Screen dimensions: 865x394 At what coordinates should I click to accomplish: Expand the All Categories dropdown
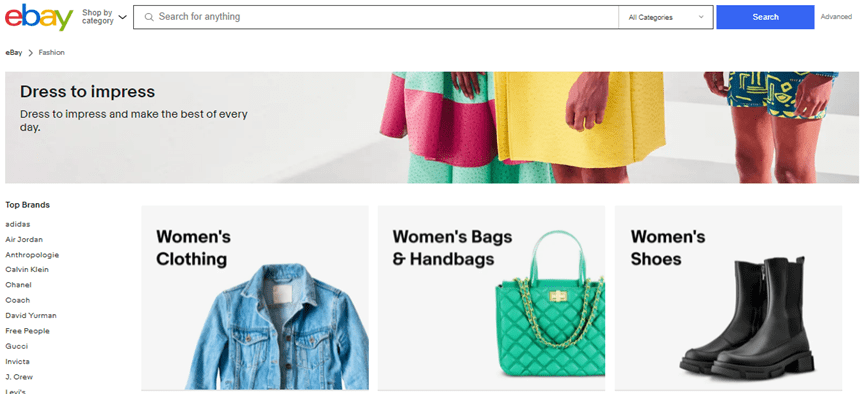pyautogui.click(x=666, y=17)
